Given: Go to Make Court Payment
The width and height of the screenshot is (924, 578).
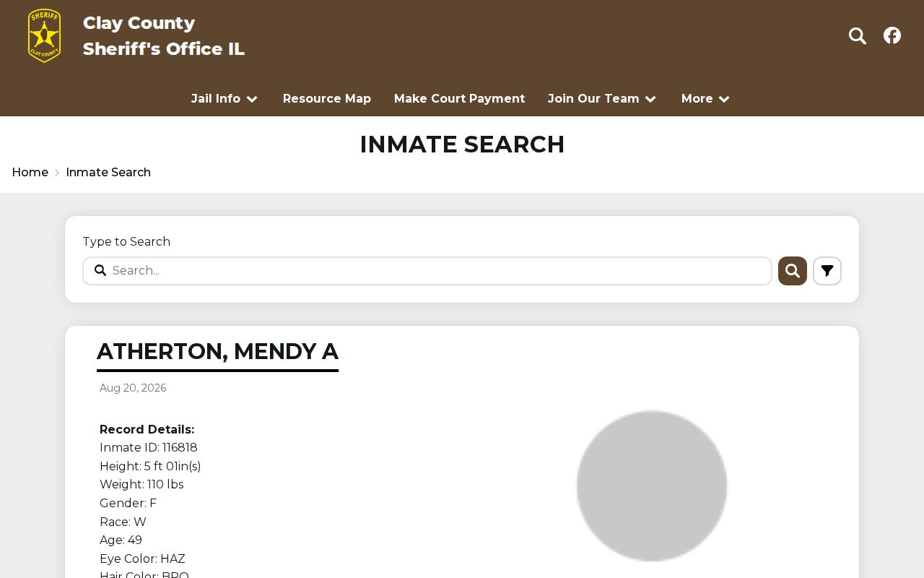Looking at the screenshot, I should (460, 99).
